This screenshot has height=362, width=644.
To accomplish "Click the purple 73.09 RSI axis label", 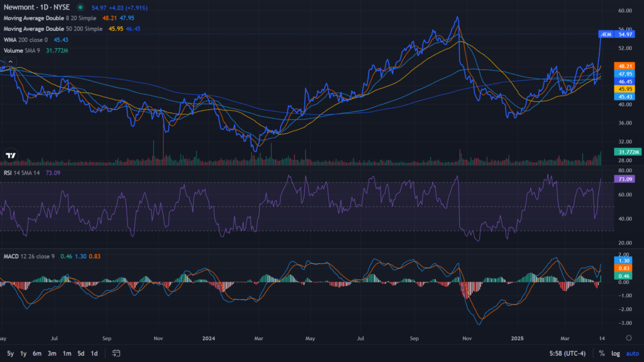I will (x=625, y=179).
